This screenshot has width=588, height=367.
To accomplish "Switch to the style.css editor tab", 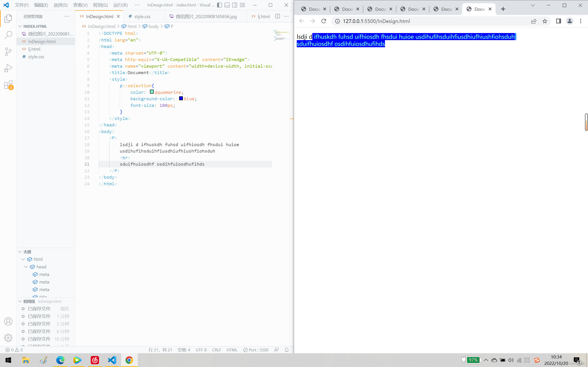I will [x=142, y=17].
